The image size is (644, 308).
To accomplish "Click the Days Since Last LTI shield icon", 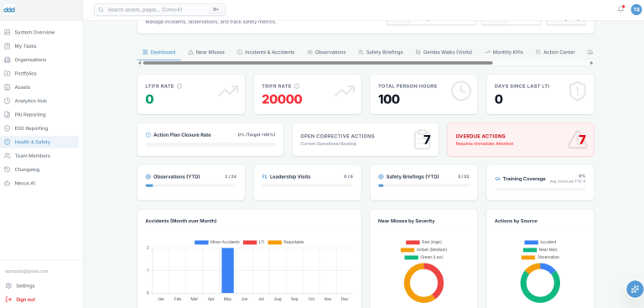I will tap(578, 91).
